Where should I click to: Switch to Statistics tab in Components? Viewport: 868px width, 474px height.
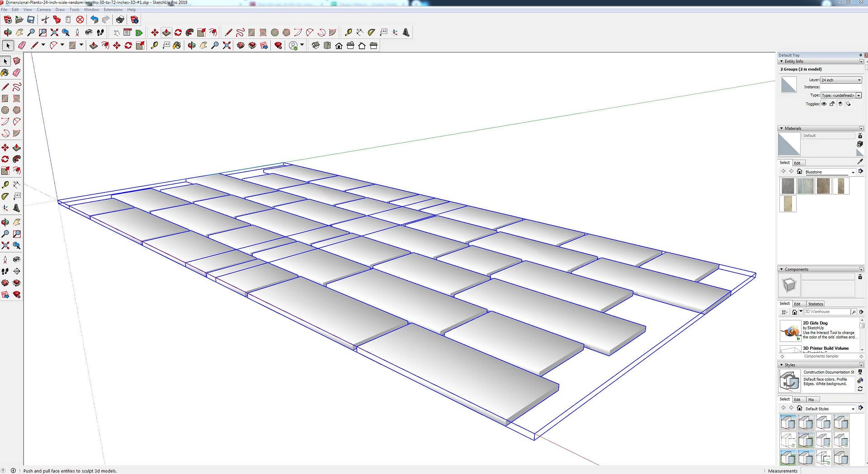pyautogui.click(x=815, y=304)
